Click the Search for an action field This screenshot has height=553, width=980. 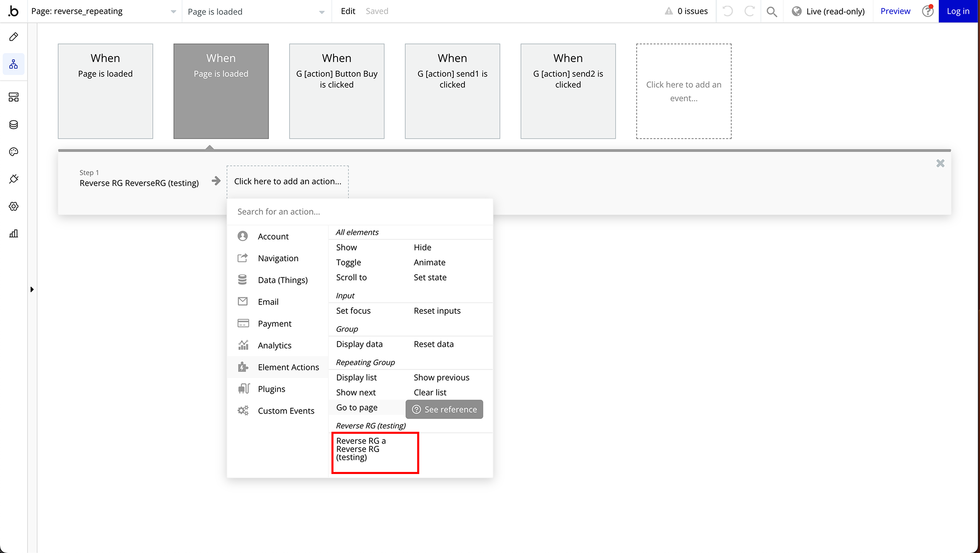pyautogui.click(x=360, y=211)
